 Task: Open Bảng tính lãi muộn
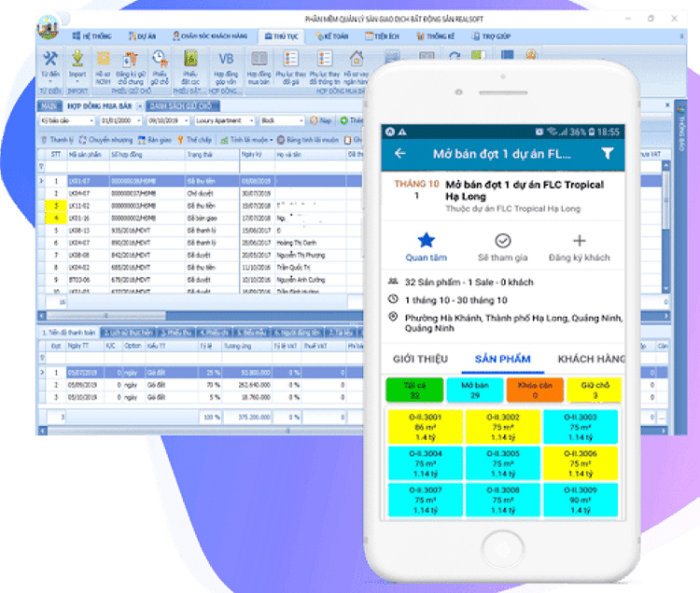(308, 140)
